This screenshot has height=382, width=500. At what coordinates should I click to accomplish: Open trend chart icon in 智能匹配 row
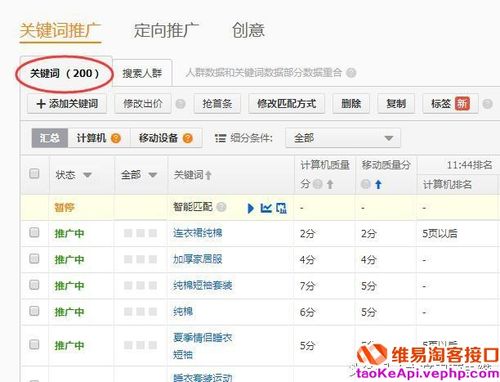[x=266, y=208]
